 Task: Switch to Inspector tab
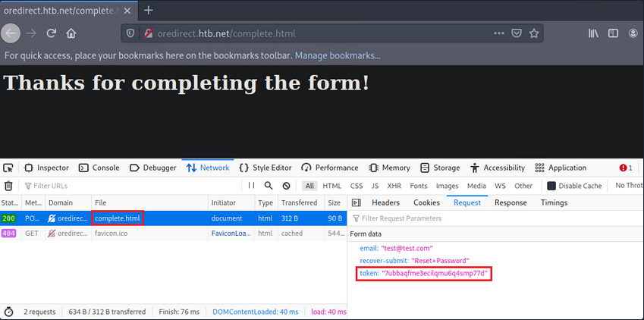[x=46, y=168]
